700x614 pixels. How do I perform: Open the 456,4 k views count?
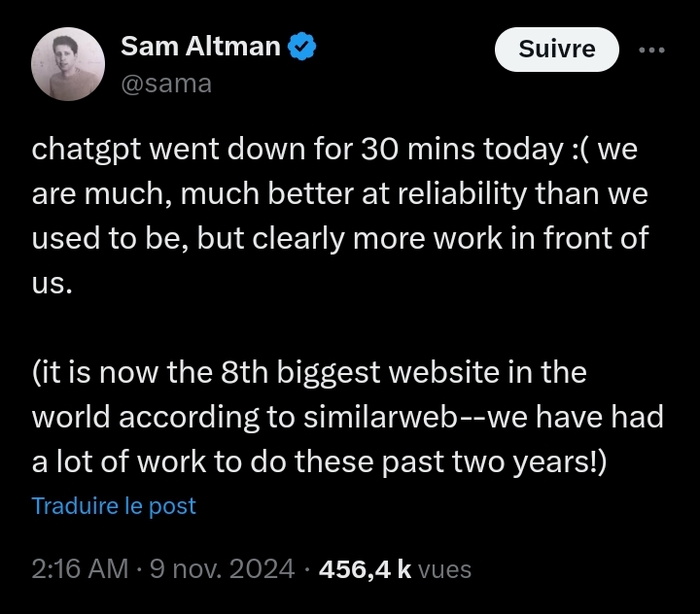click(x=365, y=569)
